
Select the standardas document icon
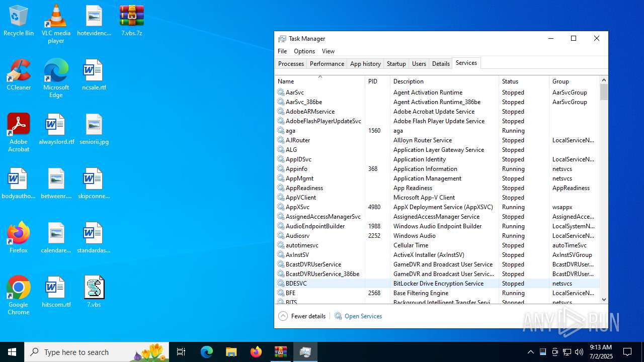pos(94,238)
